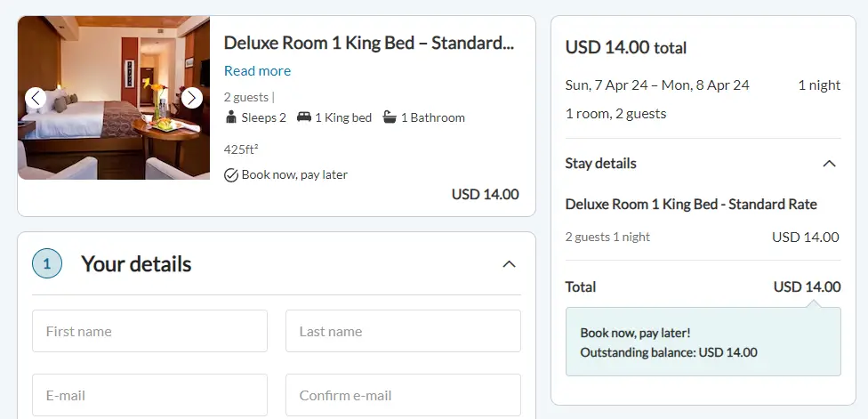This screenshot has height=419, width=868.
Task: Toggle the Stay details heading
Action: coord(600,164)
